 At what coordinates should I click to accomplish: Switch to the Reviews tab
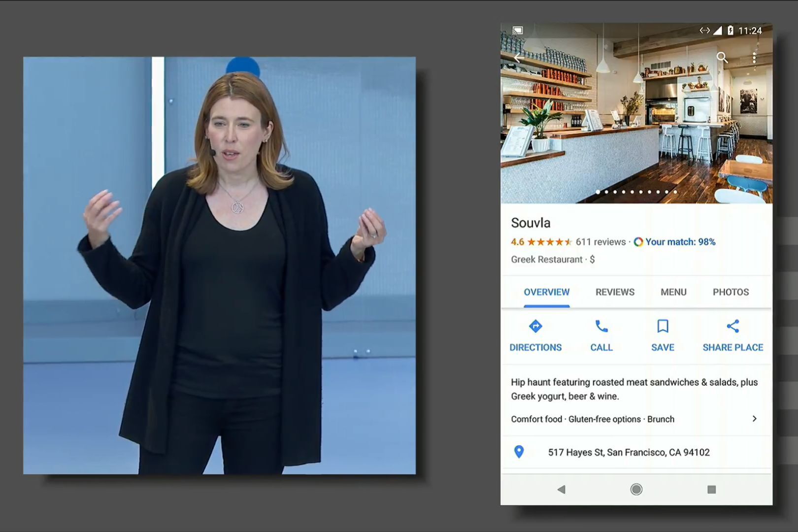pyautogui.click(x=615, y=292)
